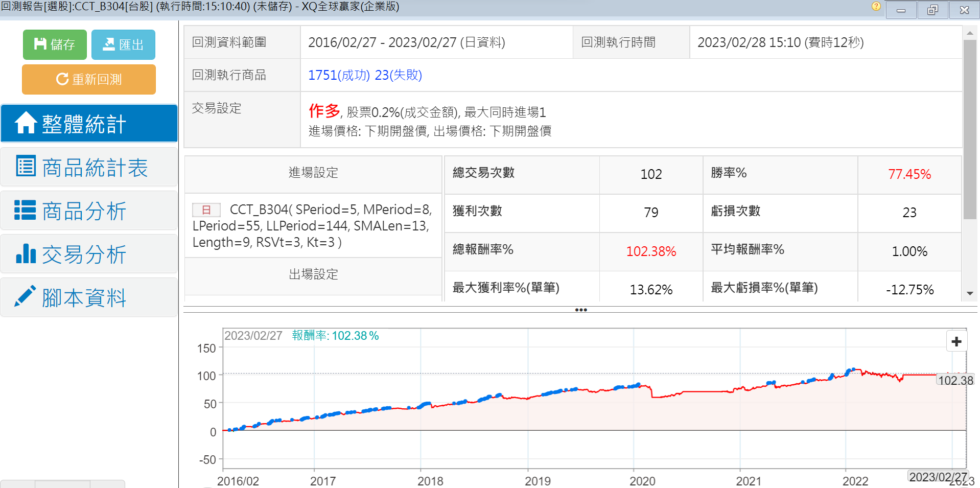
Task: Click the 102.38 value label on chart
Action: (955, 380)
